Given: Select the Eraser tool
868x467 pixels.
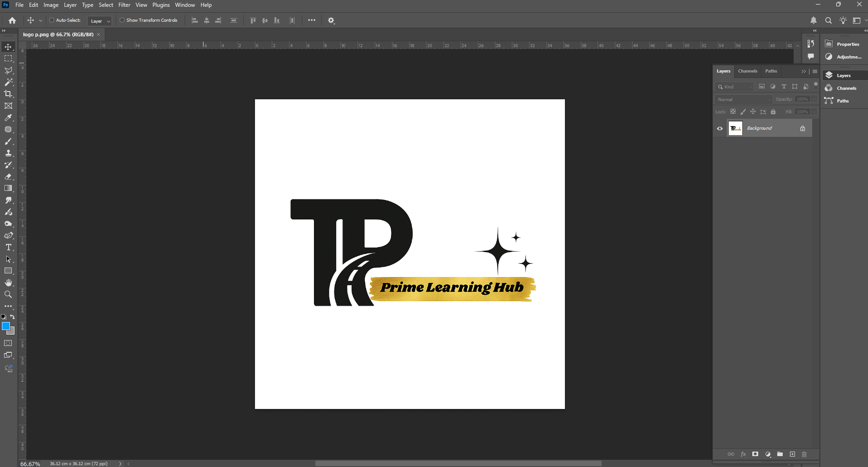Looking at the screenshot, I should point(8,176).
